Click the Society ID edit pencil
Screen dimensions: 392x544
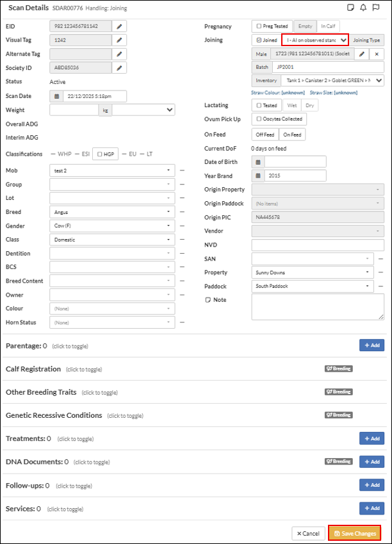[x=119, y=68]
